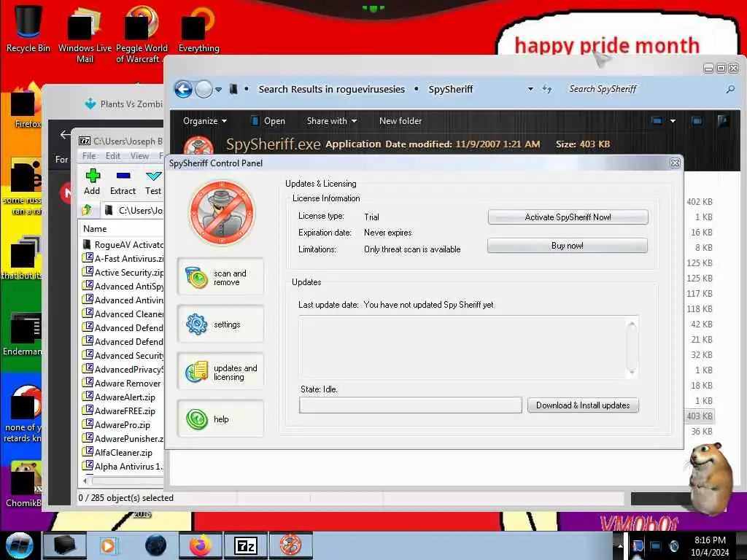Image resolution: width=747 pixels, height=560 pixels.
Task: Click Extract in 7-Zip toolbar
Action: tap(123, 182)
